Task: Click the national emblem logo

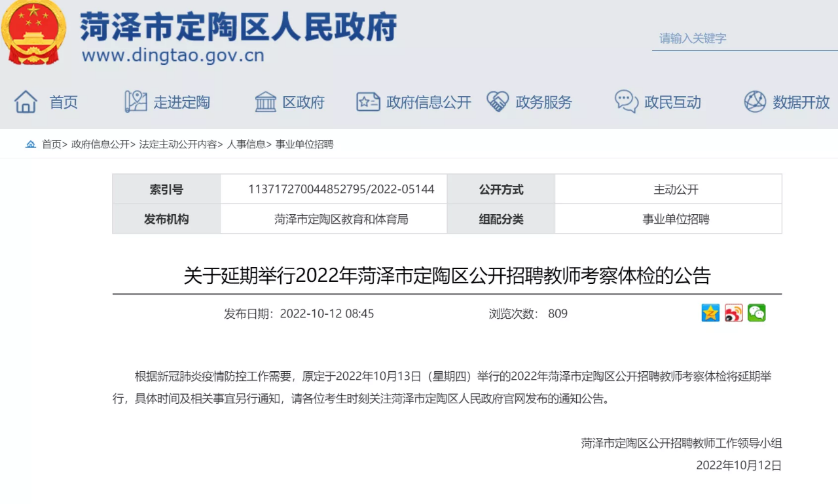Action: (34, 33)
